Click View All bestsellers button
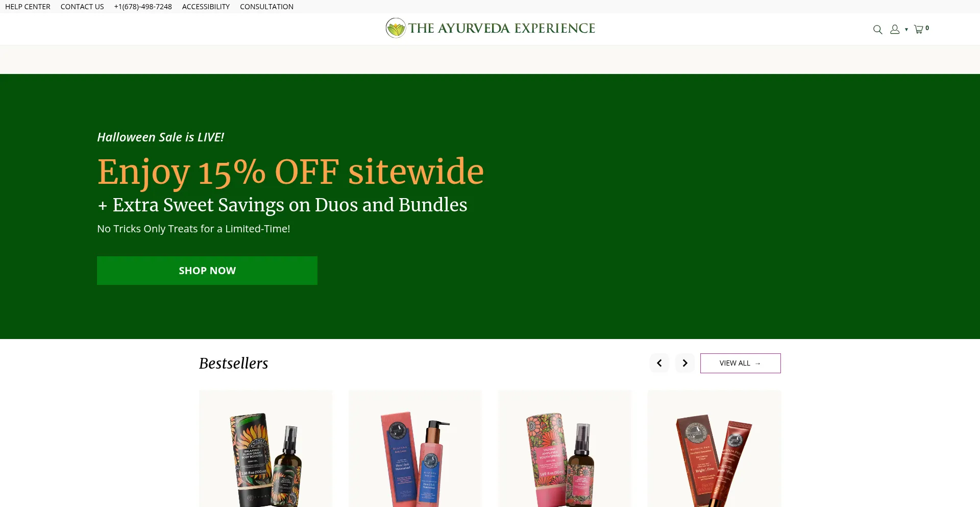 [x=740, y=363]
